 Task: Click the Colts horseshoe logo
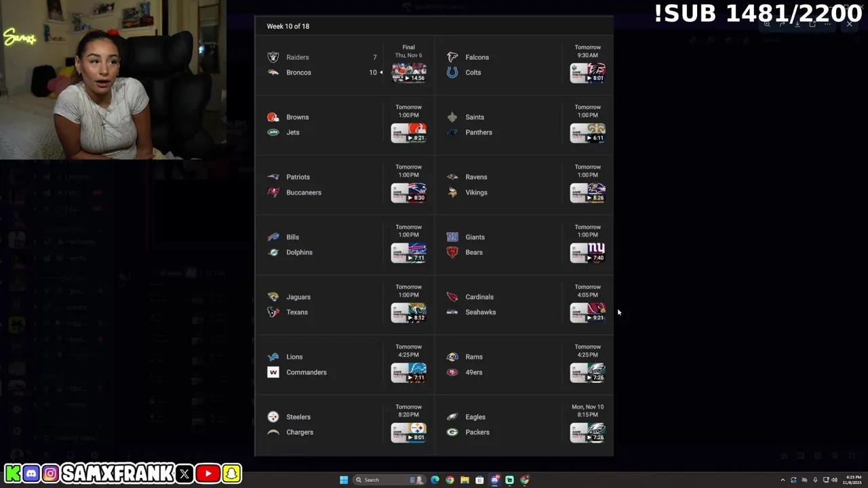click(452, 73)
